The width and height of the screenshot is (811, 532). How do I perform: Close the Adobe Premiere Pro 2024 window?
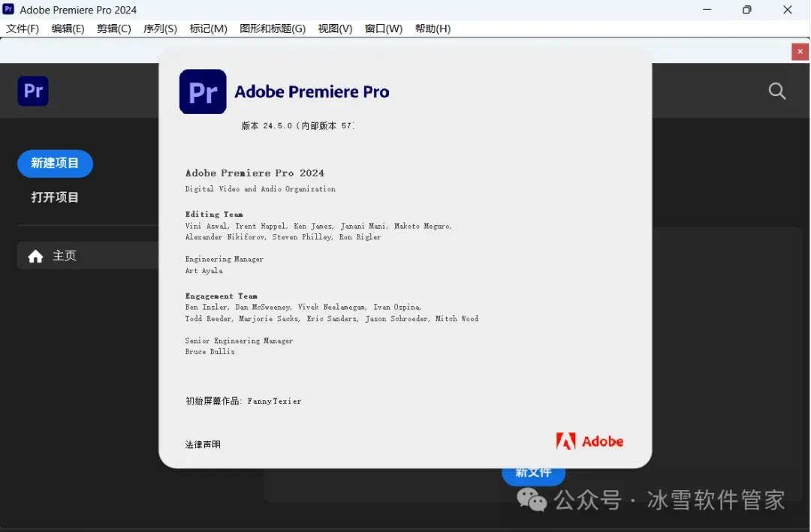click(787, 9)
